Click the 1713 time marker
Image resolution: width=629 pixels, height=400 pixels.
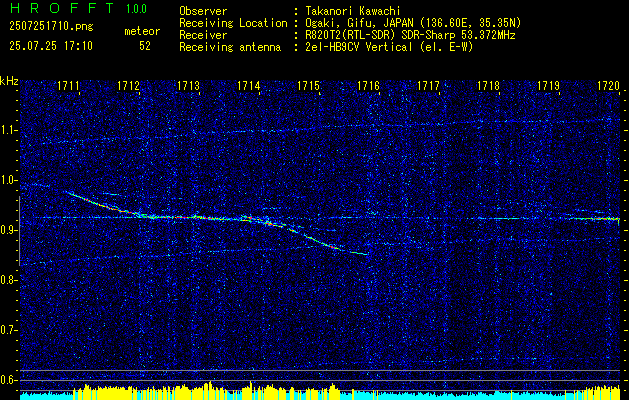[x=189, y=85]
